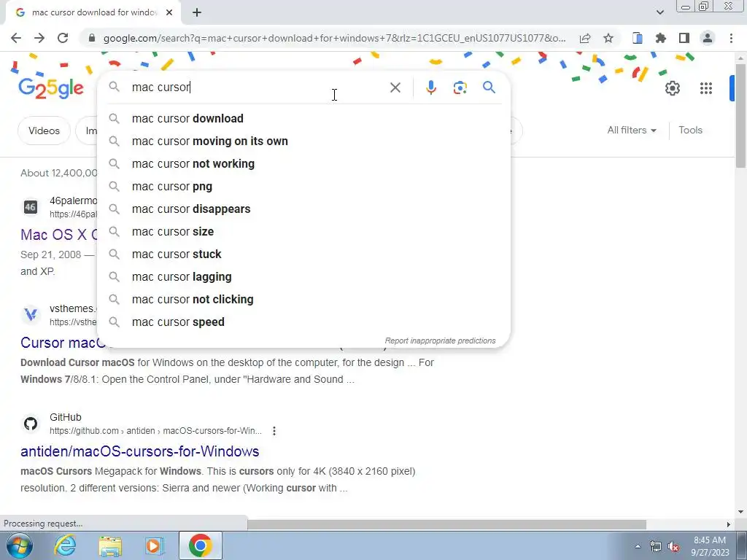Choose suggestion mac cursor png

point(303,186)
